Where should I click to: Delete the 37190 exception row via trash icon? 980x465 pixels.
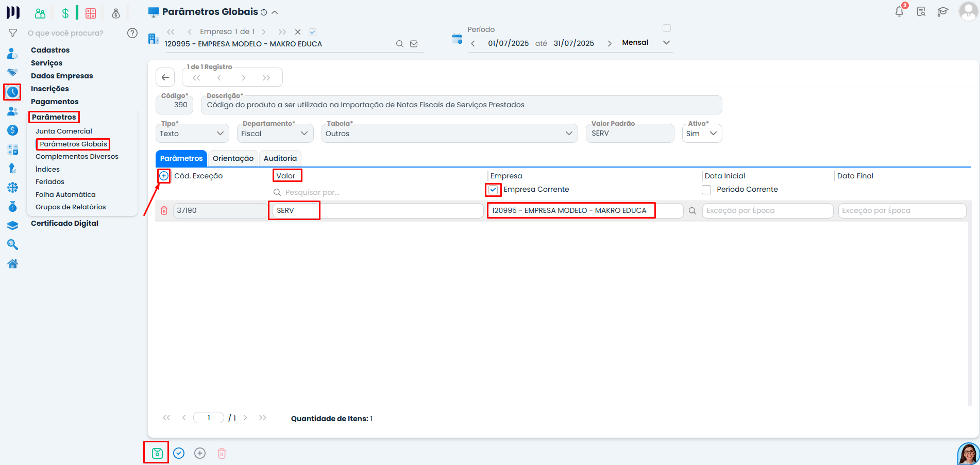(x=164, y=210)
